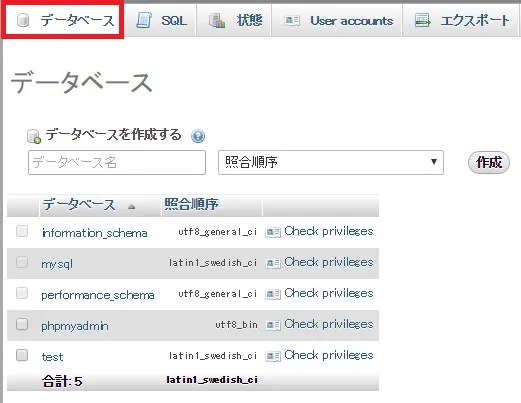Click privileges icon in mysql row
Viewport: 521px width, 403px height.
click(273, 263)
